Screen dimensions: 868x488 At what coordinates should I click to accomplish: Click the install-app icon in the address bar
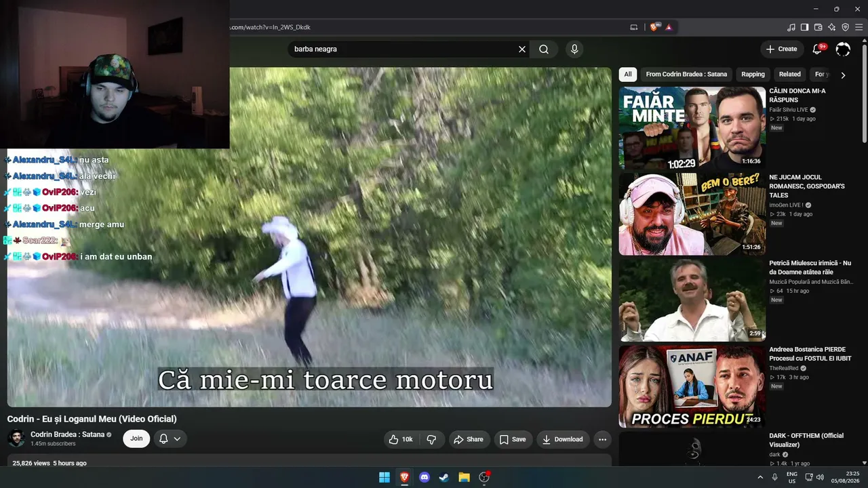(634, 27)
